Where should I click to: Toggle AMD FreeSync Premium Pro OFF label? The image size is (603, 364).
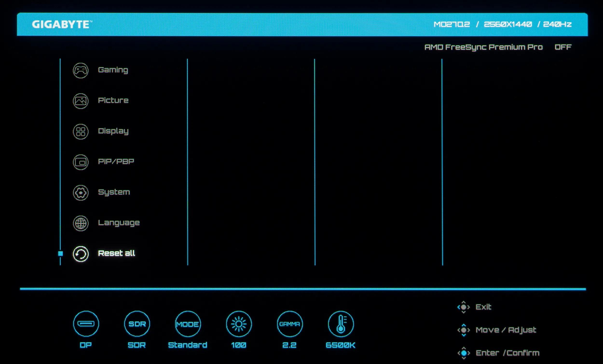(x=563, y=47)
